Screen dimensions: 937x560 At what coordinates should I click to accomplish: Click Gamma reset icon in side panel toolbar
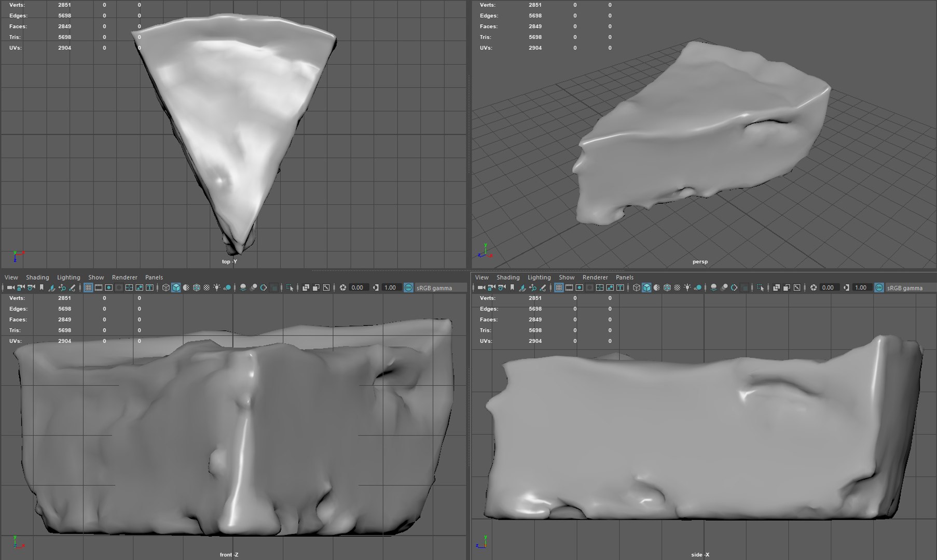click(x=846, y=288)
